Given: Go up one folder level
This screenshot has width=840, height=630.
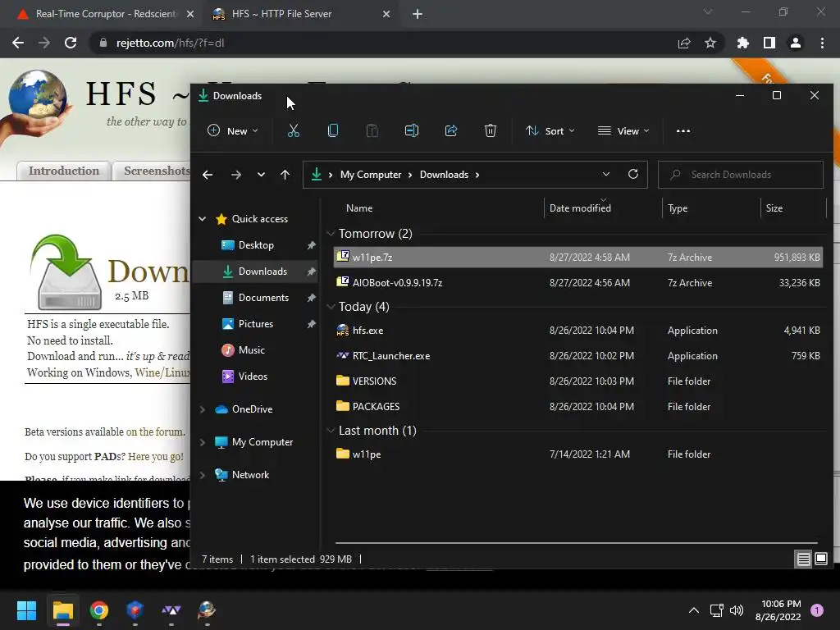Looking at the screenshot, I should (x=285, y=175).
